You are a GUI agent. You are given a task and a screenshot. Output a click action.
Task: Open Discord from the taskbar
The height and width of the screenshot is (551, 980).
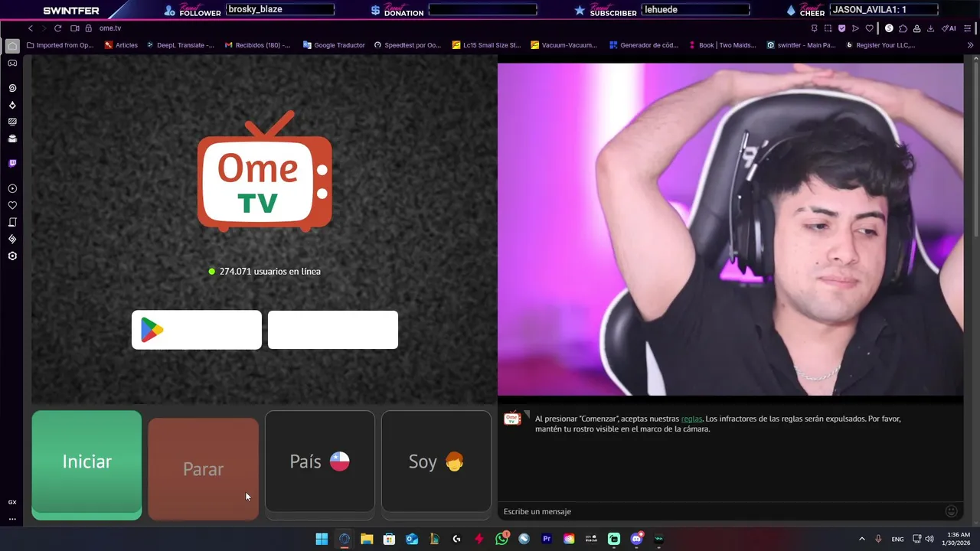[636, 539]
